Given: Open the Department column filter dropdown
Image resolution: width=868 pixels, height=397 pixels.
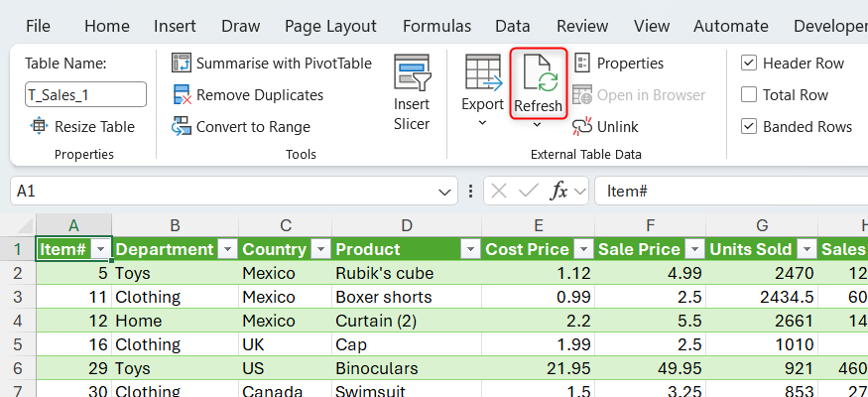Looking at the screenshot, I should [x=227, y=250].
